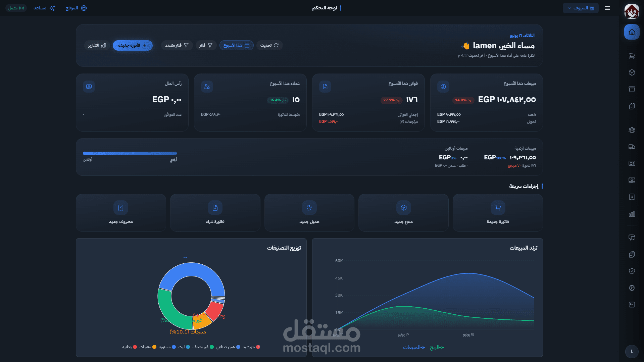Click the ٧ مرتجع returns link
The height and width of the screenshot is (362, 644).
[x=513, y=166]
